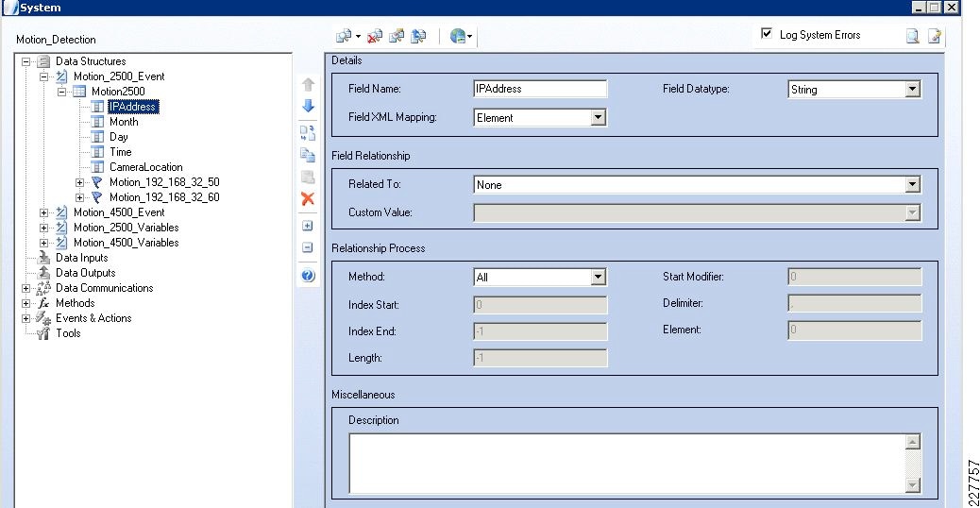The image size is (980, 508).
Task: Copy the selected item via copy icon
Action: pos(308,154)
